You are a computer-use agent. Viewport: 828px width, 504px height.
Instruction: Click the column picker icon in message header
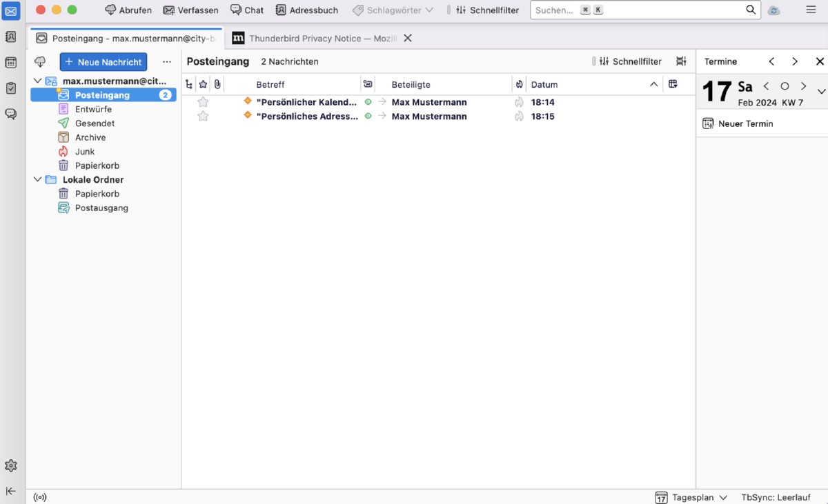673,84
